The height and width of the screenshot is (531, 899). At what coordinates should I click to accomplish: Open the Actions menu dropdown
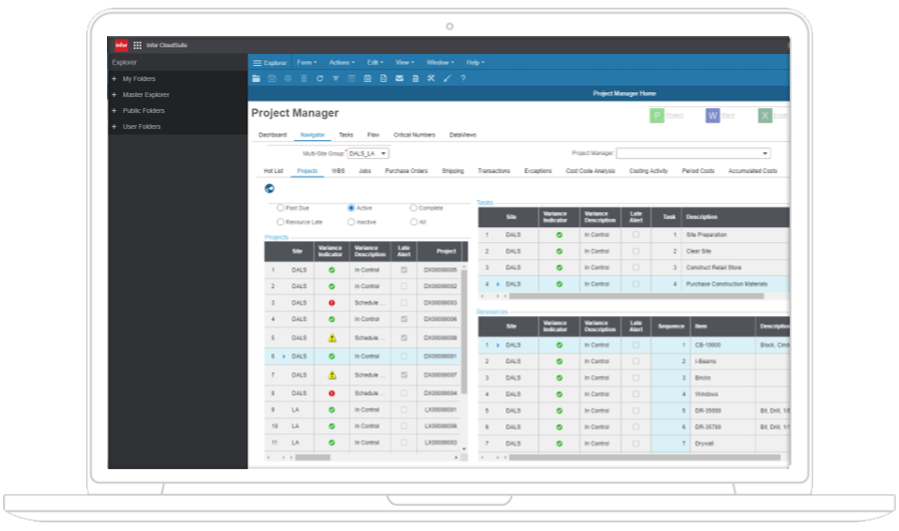click(x=342, y=63)
